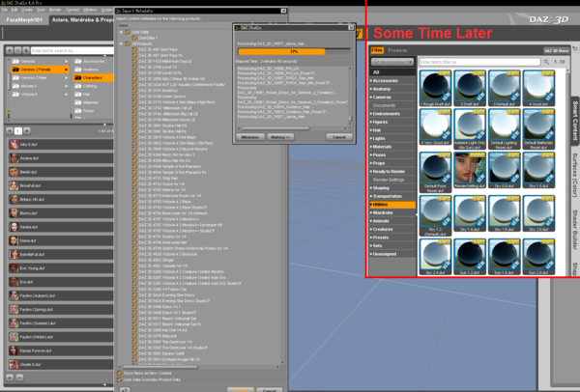
Task: Select the Aiko 6.duf character thumbnail
Action: pos(14,145)
